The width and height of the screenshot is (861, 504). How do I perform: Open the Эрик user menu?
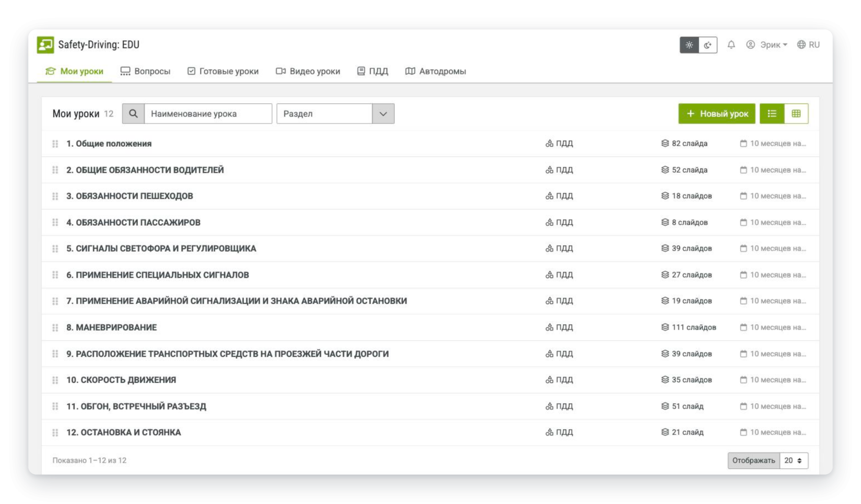coord(767,45)
